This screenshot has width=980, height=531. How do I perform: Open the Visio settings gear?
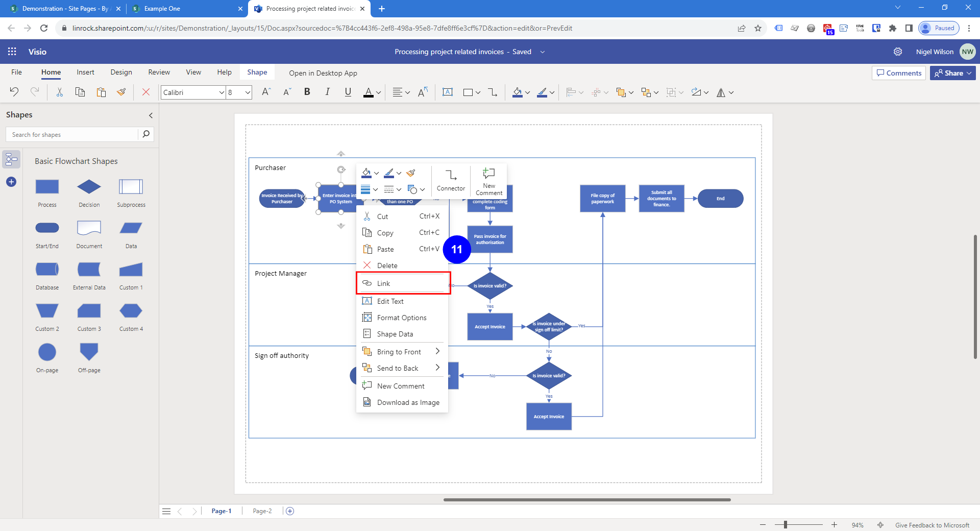pos(898,52)
